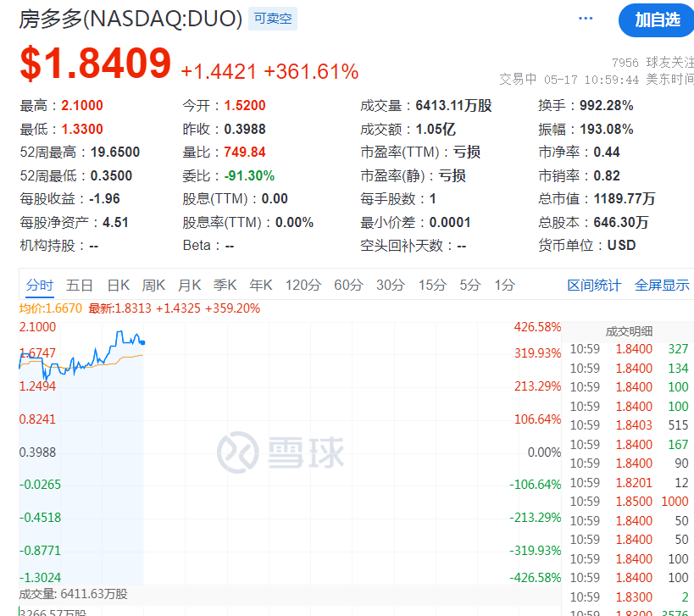Click the 可卖空 short-sellable badge

point(272,19)
